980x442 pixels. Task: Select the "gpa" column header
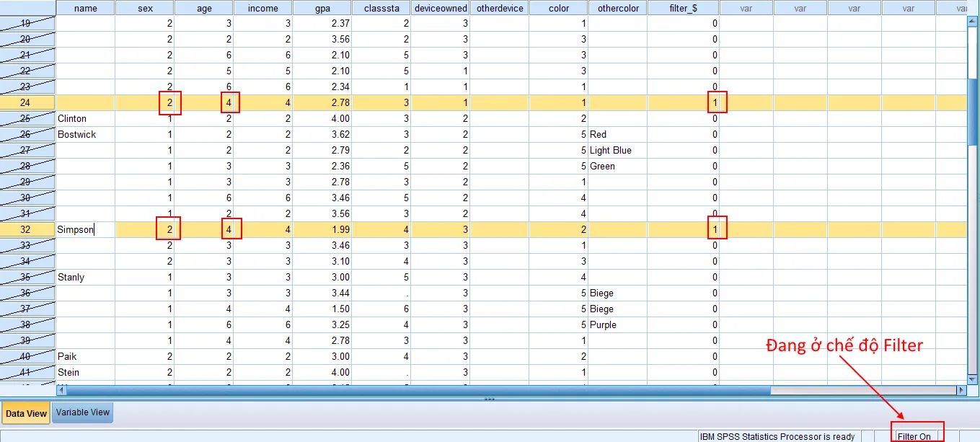[x=322, y=7]
